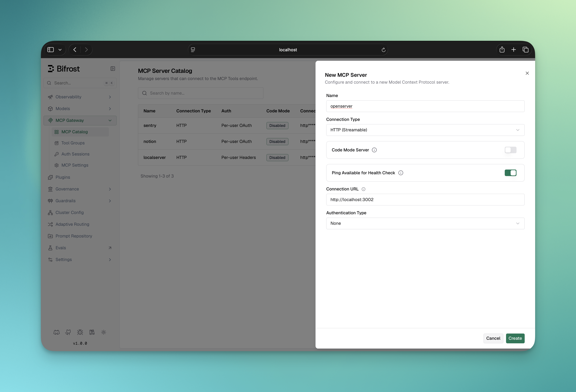Select the sentry server row

pos(227,126)
